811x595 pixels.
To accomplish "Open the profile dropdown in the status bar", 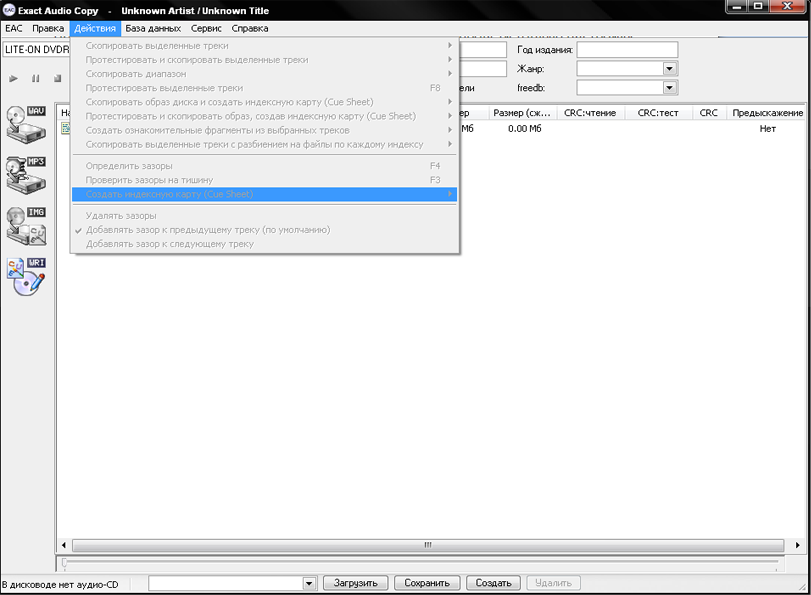I will pos(309,584).
